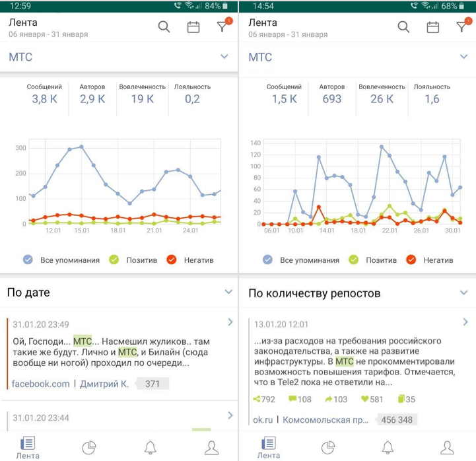Tap the search icon in right screen

coord(403,26)
